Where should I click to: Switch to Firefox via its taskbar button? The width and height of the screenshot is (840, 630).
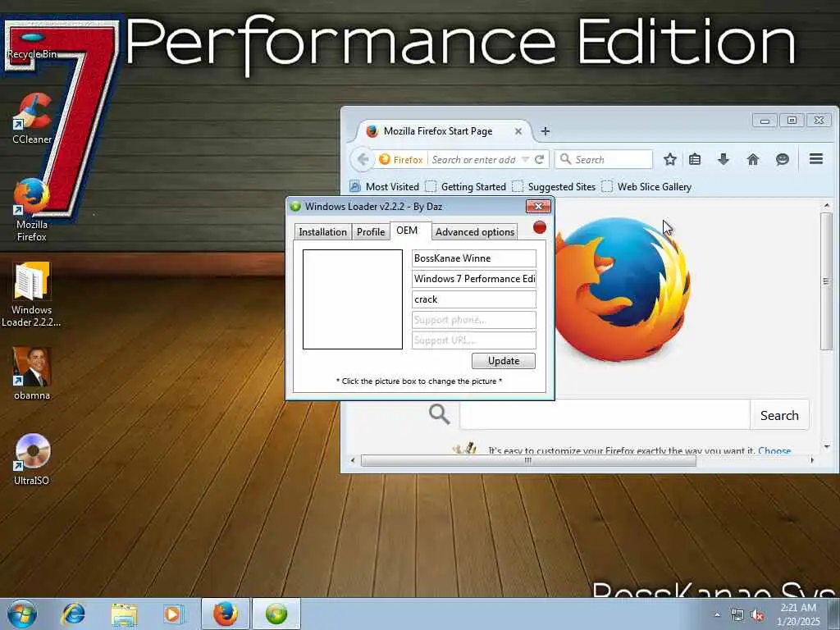(226, 614)
